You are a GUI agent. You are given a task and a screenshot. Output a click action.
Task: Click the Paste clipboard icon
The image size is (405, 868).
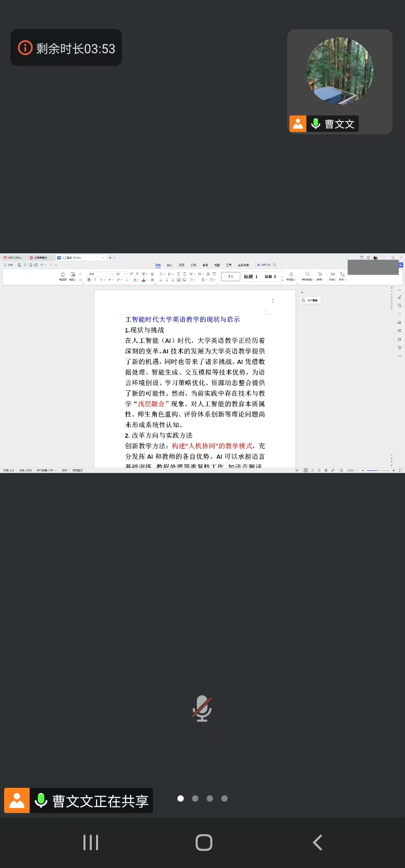point(73,275)
